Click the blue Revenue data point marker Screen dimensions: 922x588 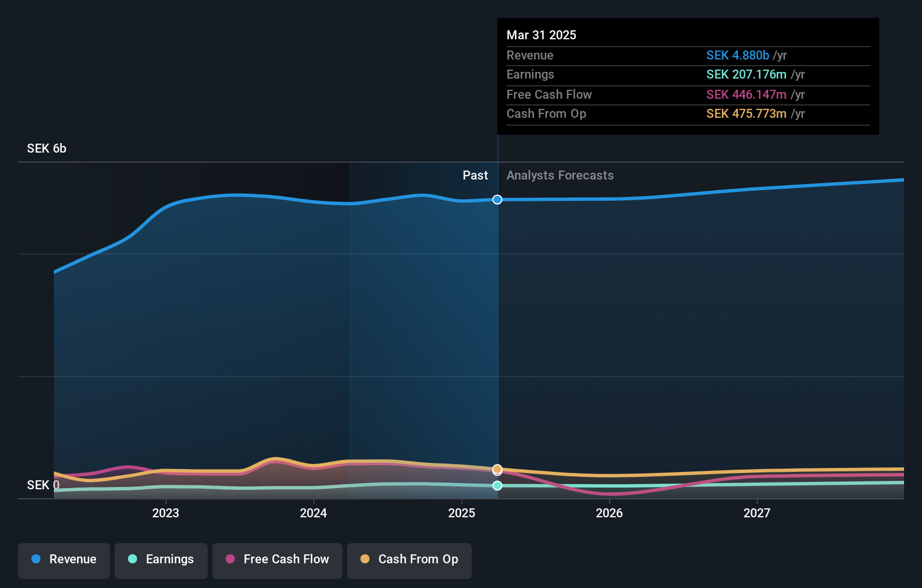[x=497, y=200]
